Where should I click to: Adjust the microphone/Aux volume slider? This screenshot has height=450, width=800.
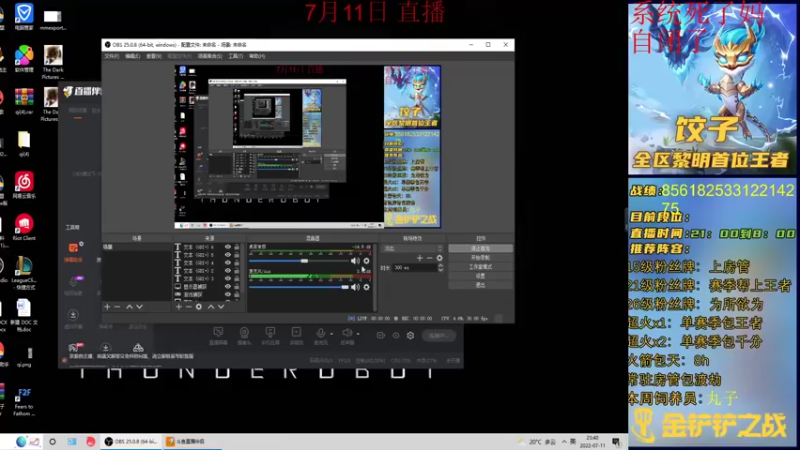point(299,287)
